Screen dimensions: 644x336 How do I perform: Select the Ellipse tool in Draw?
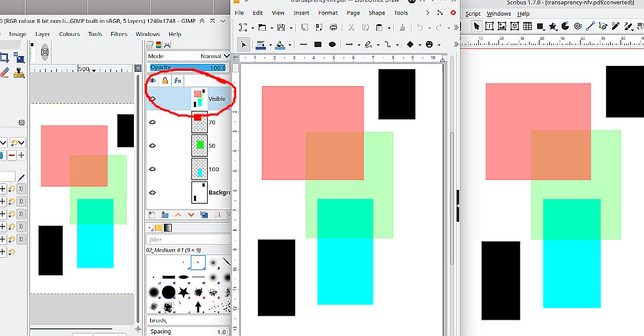(x=332, y=44)
